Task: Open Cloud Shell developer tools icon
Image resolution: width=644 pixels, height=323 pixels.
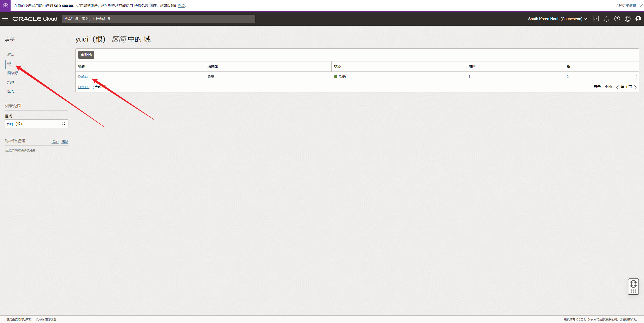Action: (596, 19)
